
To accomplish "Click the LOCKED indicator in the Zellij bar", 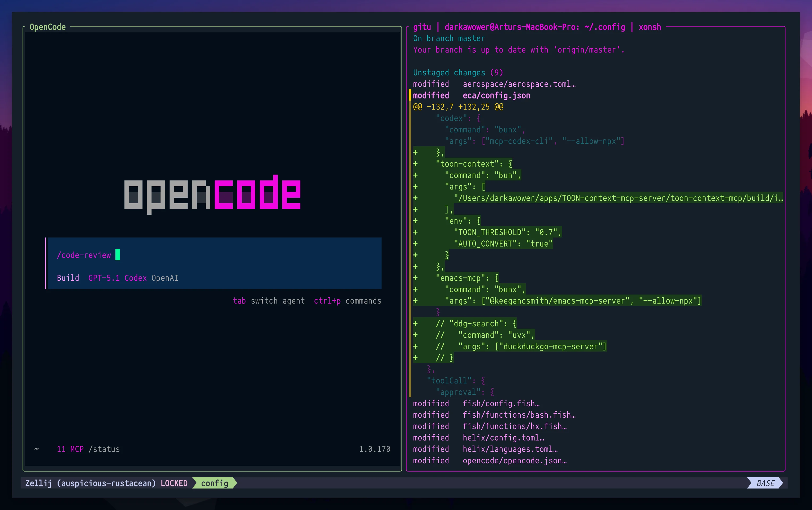I will 174,483.
